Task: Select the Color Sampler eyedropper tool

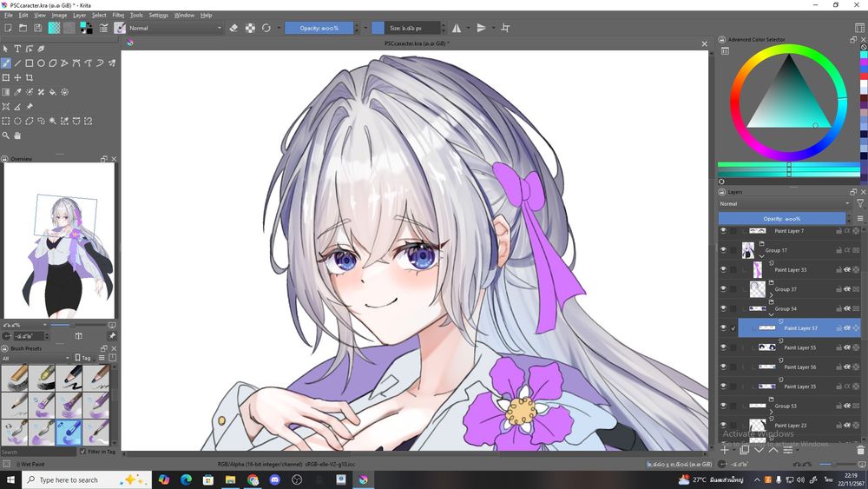Action: [17, 92]
